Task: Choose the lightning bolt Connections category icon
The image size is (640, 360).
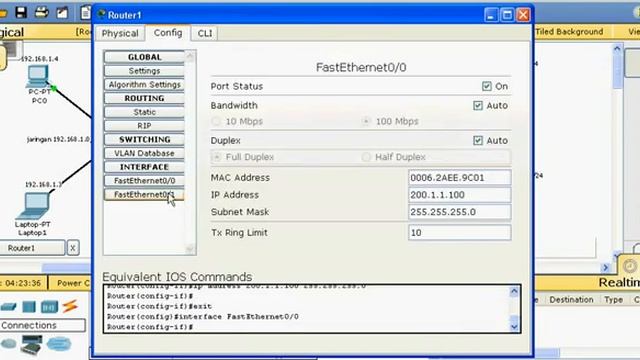Action: click(70, 306)
